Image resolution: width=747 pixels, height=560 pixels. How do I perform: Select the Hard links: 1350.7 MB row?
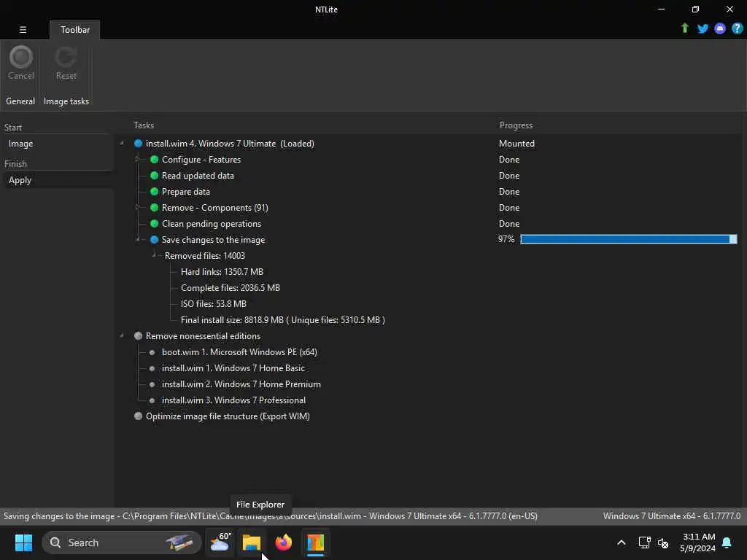pyautogui.click(x=222, y=271)
